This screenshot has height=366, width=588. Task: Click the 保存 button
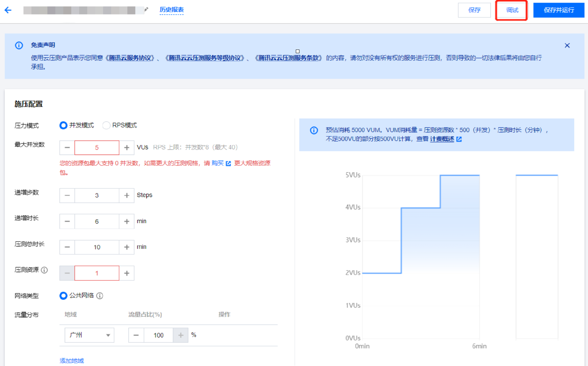474,10
